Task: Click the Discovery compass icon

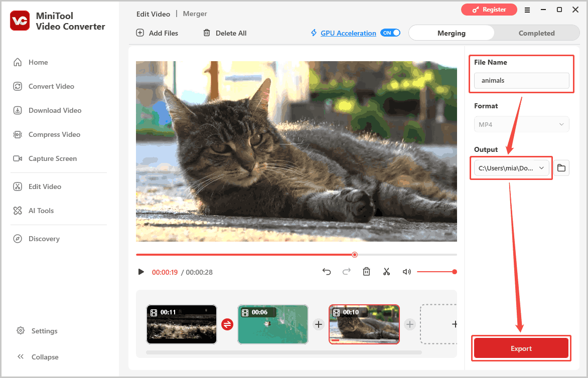Action: tap(18, 239)
